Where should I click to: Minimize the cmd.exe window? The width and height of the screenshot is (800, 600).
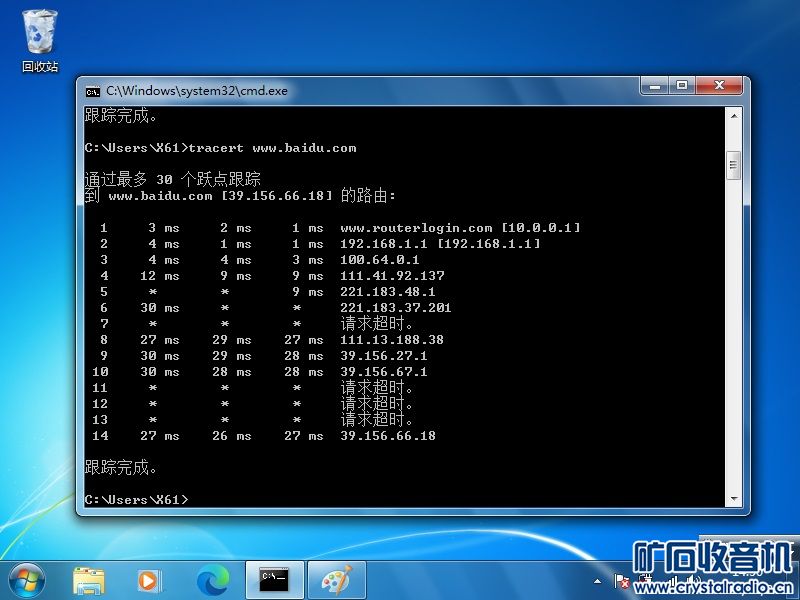(x=656, y=86)
